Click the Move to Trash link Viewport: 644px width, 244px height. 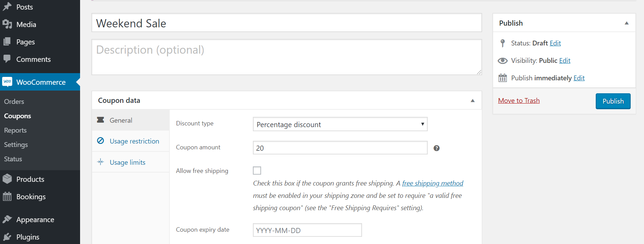coord(519,100)
